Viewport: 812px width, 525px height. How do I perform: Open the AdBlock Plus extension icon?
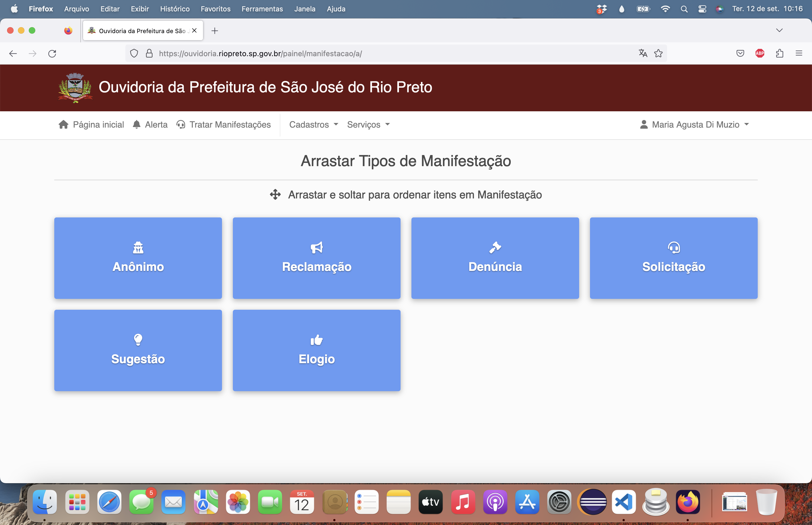(x=760, y=53)
